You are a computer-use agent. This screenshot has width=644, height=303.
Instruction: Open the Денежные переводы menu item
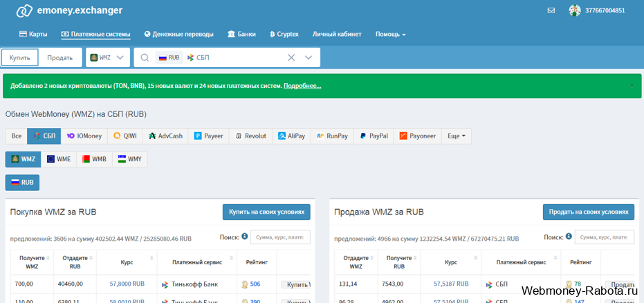coord(179,34)
